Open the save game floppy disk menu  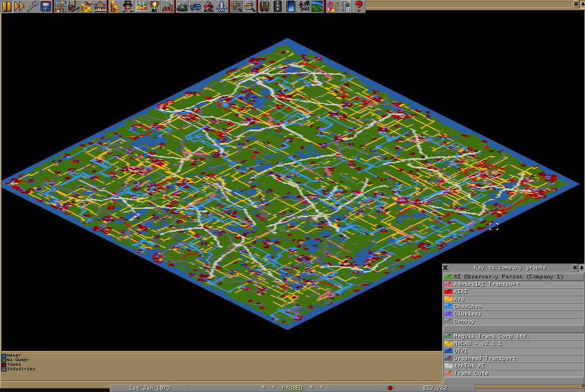[x=46, y=6]
